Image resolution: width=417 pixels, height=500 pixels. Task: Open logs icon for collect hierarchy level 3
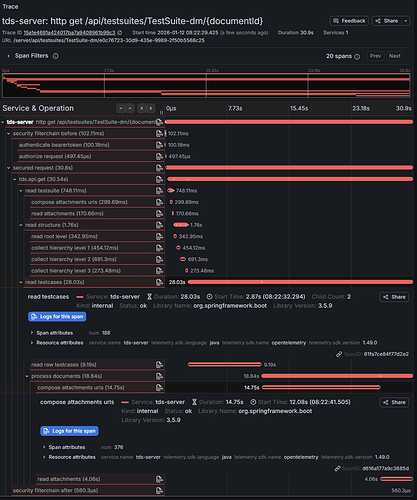pyautogui.click(x=159, y=271)
